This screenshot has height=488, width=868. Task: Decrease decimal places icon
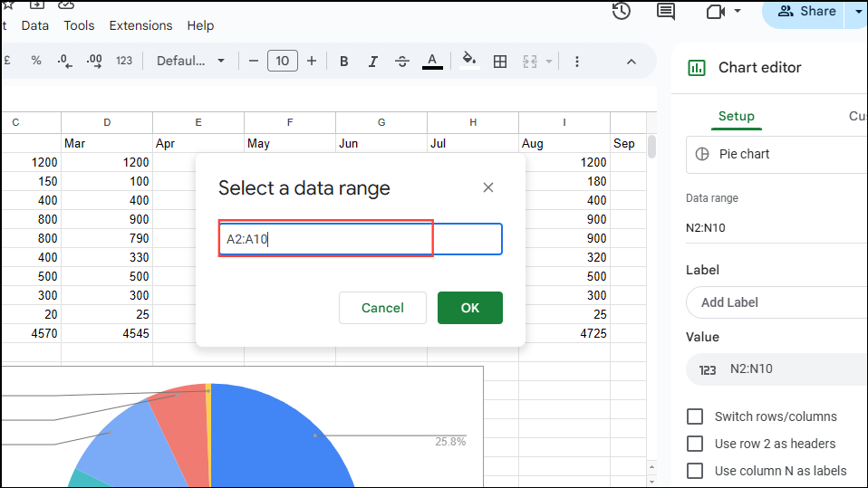64,61
